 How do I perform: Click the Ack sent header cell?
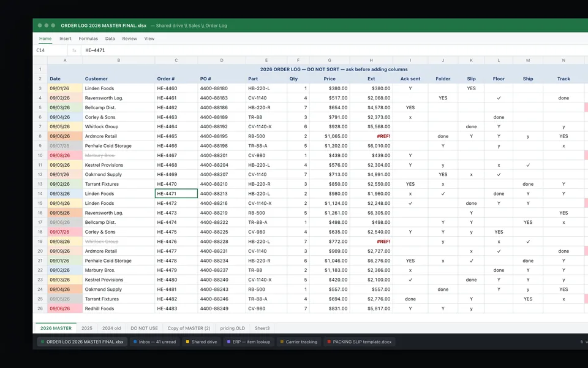410,79
